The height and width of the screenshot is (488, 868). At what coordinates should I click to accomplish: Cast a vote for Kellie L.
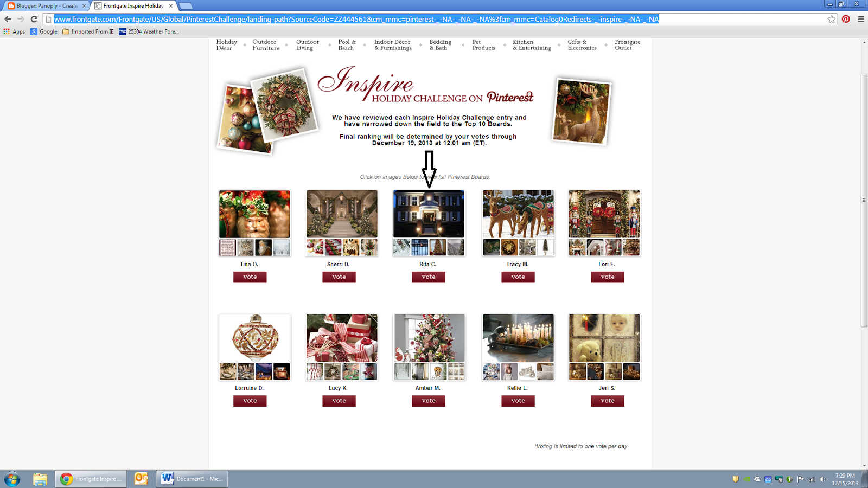(518, 401)
